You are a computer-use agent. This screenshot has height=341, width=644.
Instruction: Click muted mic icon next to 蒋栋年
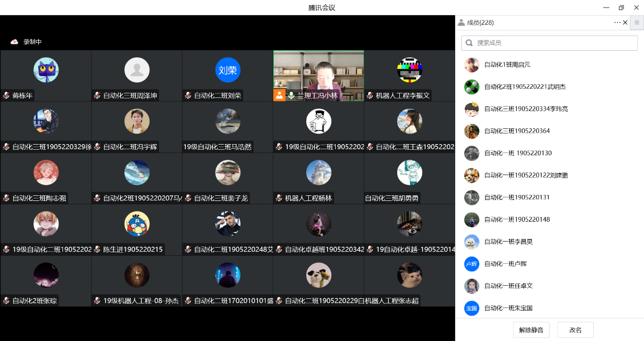point(7,95)
